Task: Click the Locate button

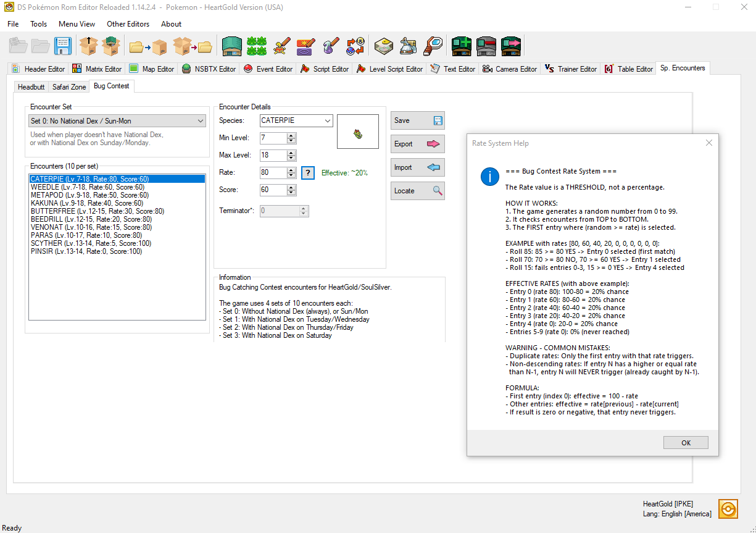Action: point(417,190)
